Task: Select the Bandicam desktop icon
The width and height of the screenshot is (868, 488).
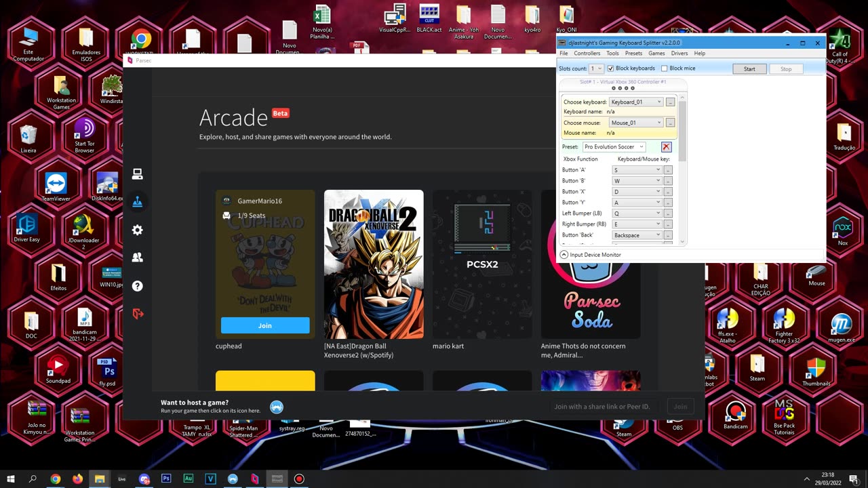Action: click(735, 416)
